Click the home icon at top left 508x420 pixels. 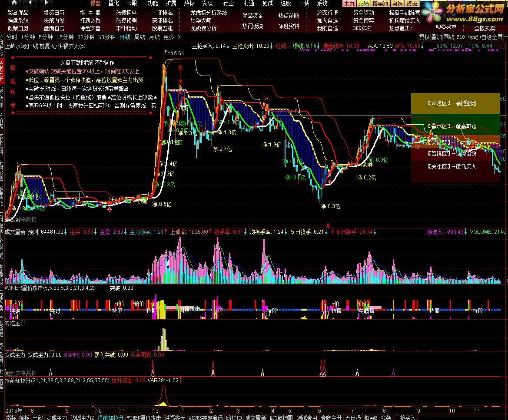(14, 3)
